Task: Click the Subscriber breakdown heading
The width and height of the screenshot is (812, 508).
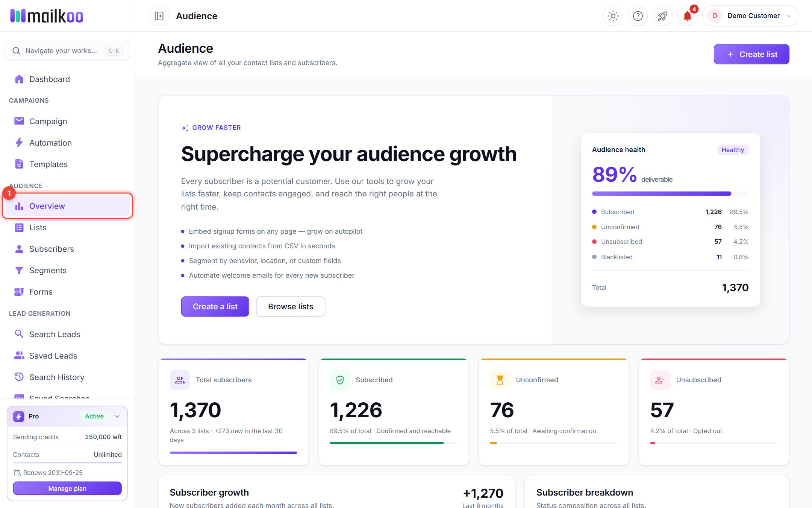Action: click(585, 492)
